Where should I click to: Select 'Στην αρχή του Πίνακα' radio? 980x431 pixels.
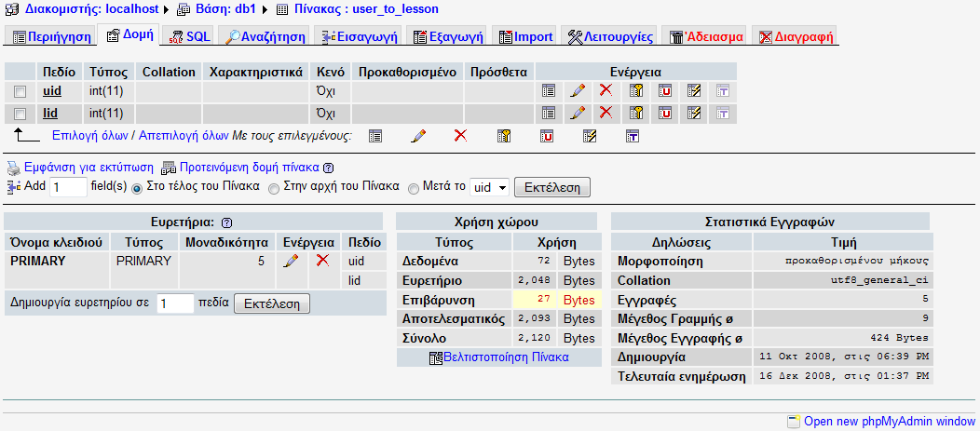[x=273, y=188]
